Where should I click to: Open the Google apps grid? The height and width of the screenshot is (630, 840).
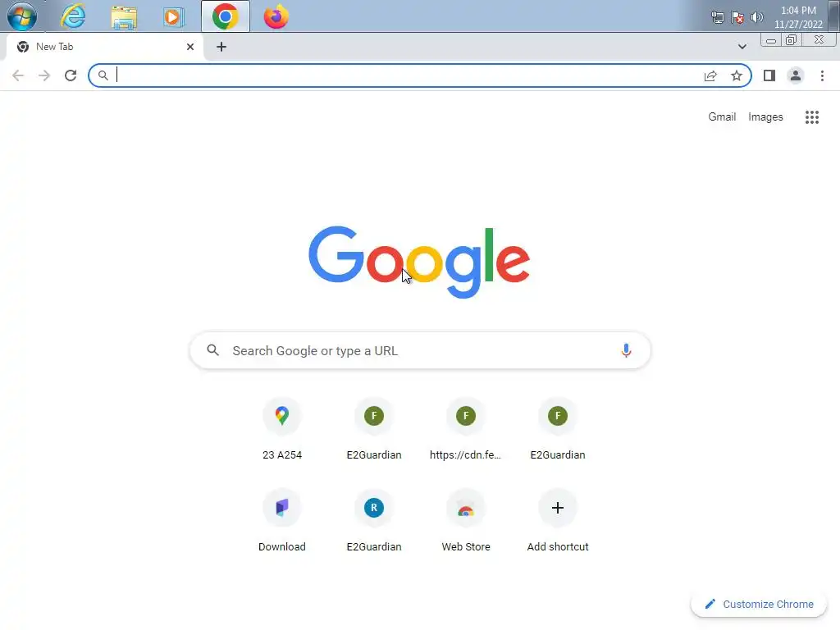811,116
